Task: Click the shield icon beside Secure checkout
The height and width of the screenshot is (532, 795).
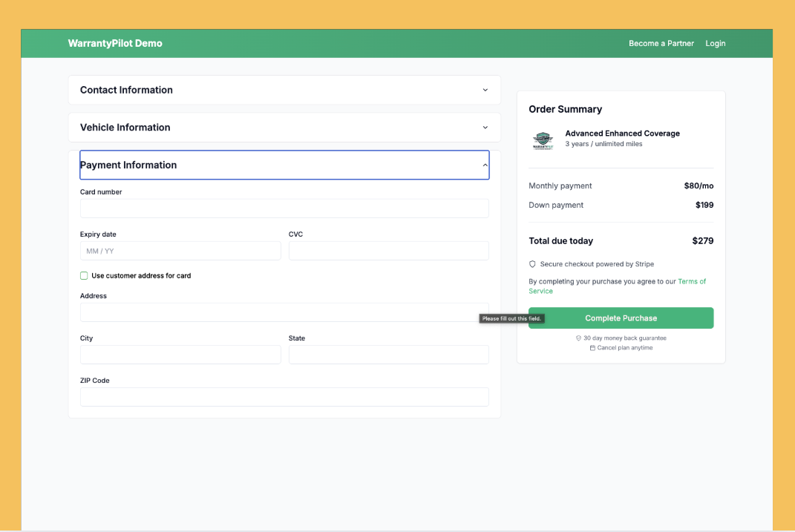Action: click(532, 264)
